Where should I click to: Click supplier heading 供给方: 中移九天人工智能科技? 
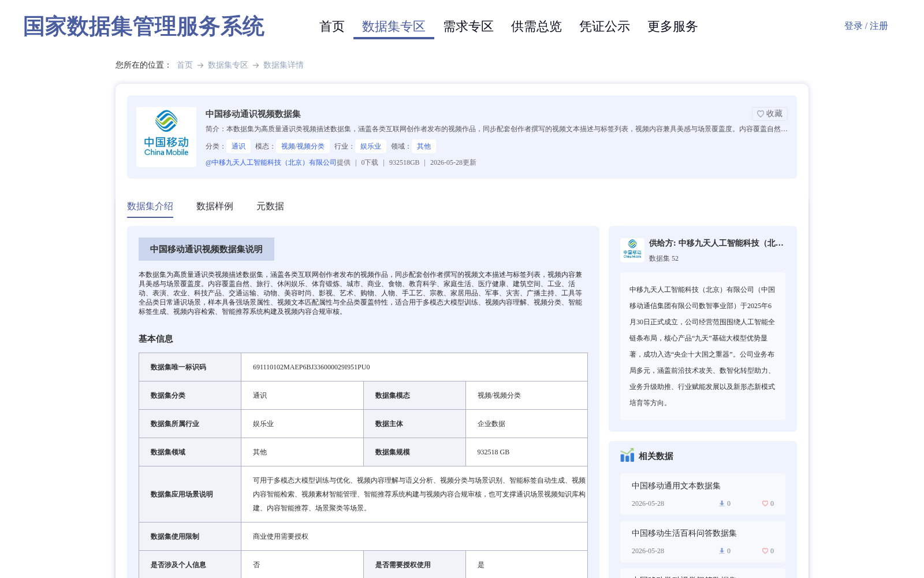716,243
